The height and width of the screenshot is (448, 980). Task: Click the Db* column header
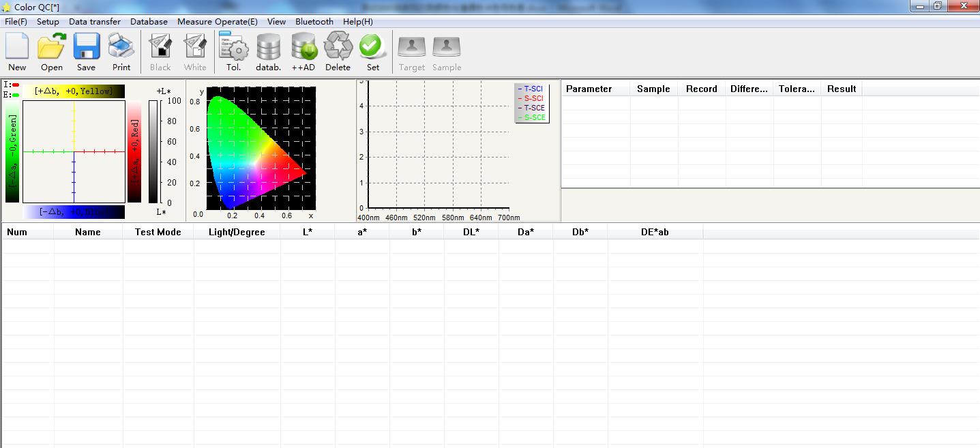[580, 232]
